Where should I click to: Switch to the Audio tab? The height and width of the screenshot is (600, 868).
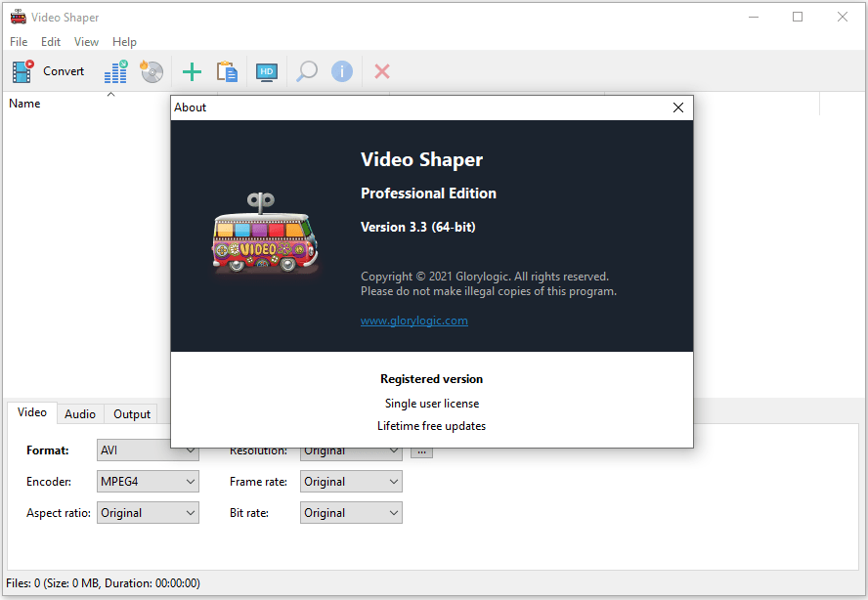[80, 414]
